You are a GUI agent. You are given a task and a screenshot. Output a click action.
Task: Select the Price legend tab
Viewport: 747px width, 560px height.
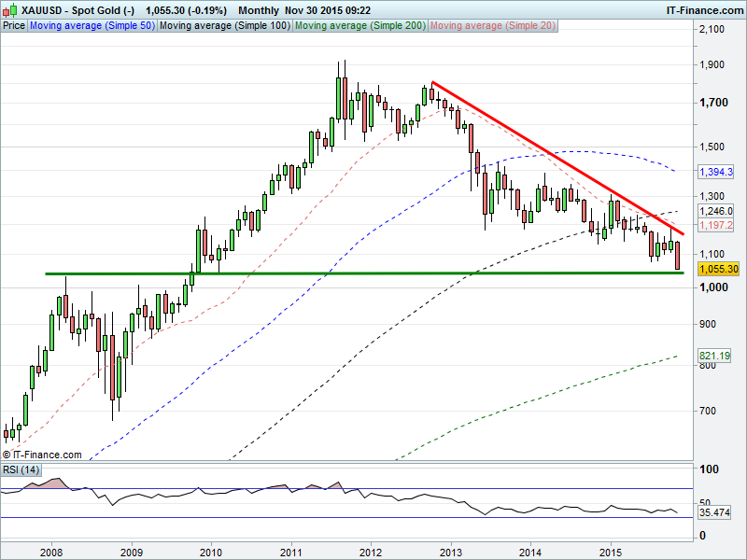14,26
